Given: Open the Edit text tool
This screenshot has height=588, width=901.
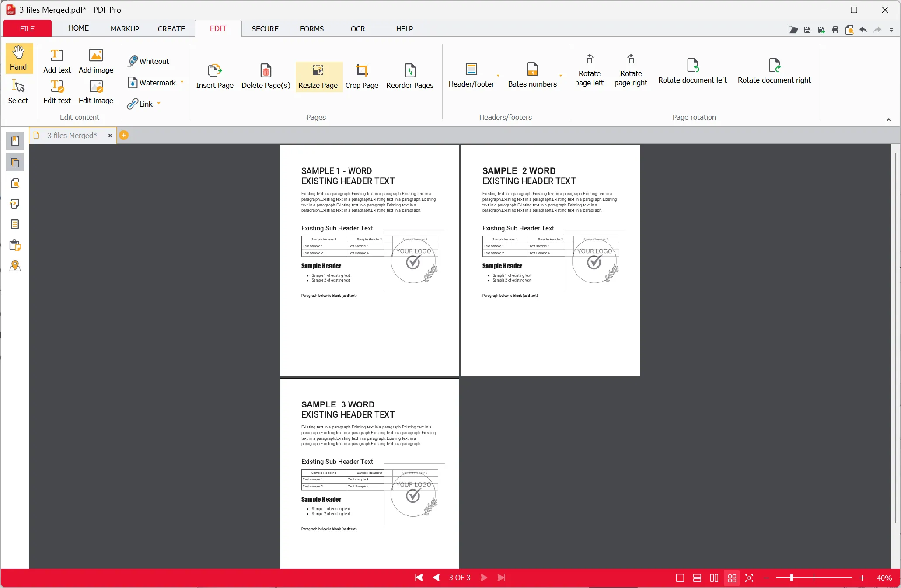Looking at the screenshot, I should coord(57,91).
